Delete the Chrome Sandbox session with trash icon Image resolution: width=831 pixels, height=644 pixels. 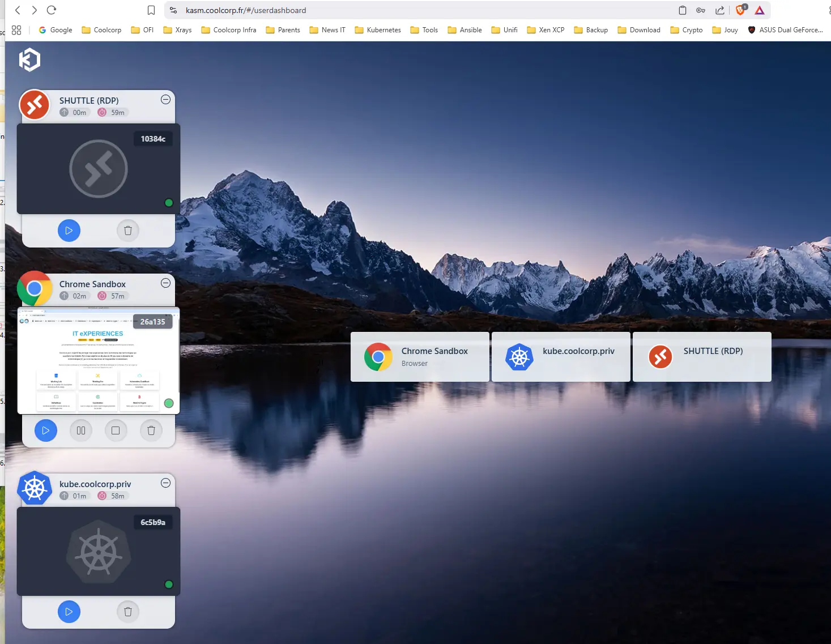(151, 430)
